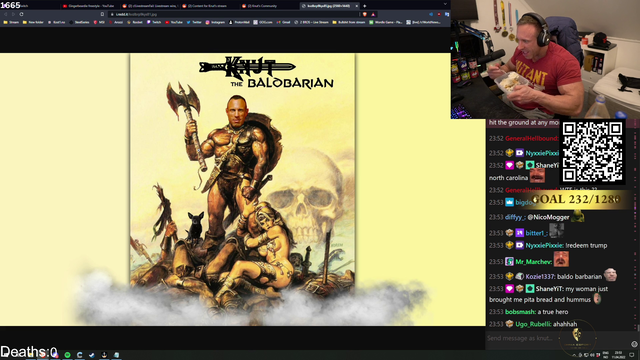Viewport: 640px width, 360px height.
Task: Open the Twitter bookmark
Action: click(x=194, y=22)
